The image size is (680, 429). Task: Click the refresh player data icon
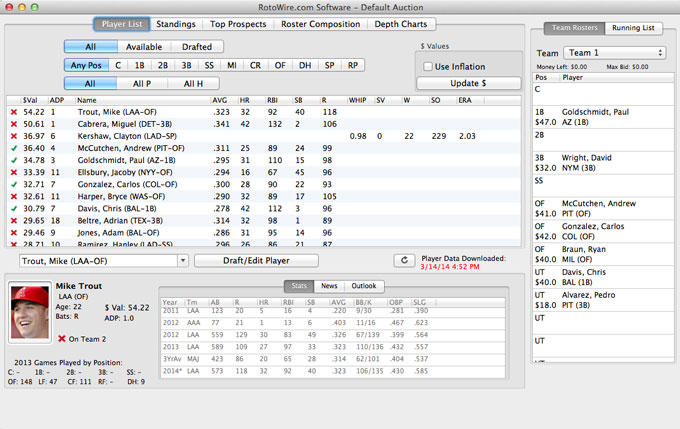404,260
